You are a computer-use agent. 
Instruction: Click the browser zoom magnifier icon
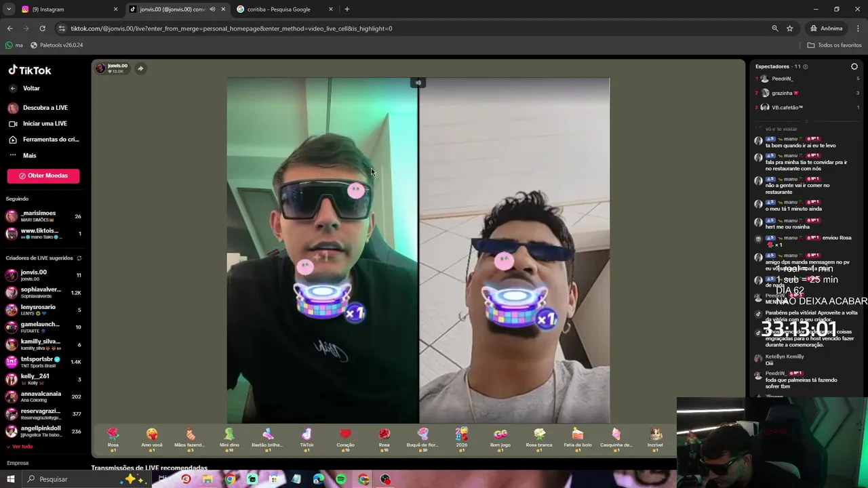775,28
